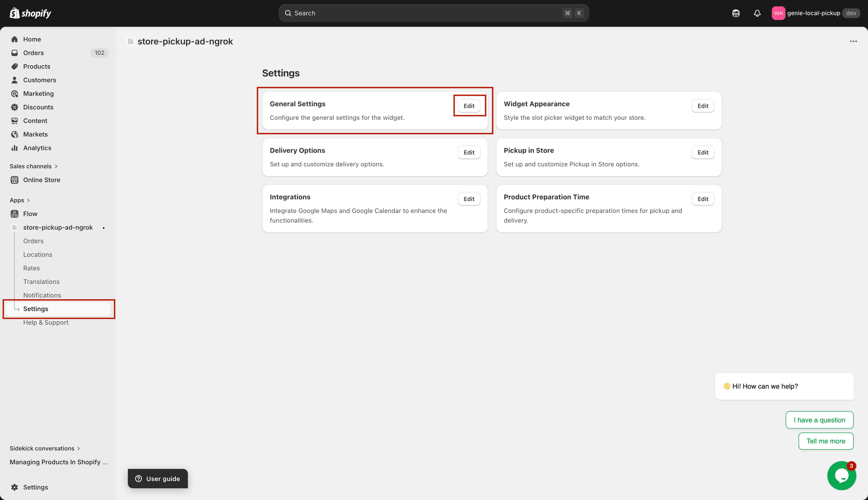Image resolution: width=868 pixels, height=500 pixels.
Task: Open Sidekick assistant in top bar
Action: [736, 13]
